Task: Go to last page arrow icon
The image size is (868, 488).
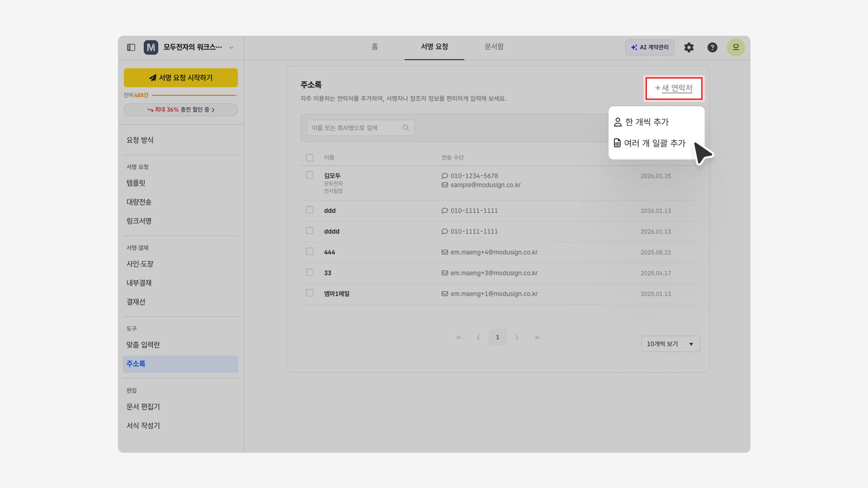Action: click(536, 338)
